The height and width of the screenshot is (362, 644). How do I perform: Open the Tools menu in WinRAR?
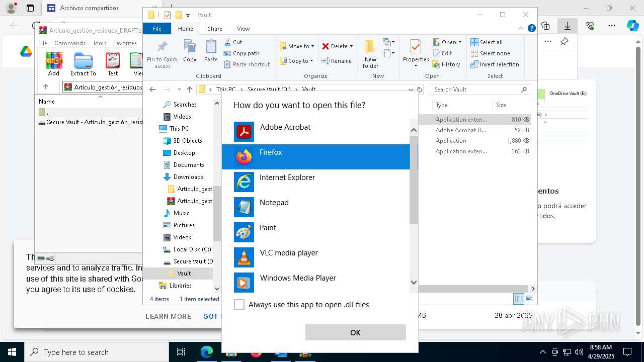click(x=99, y=43)
